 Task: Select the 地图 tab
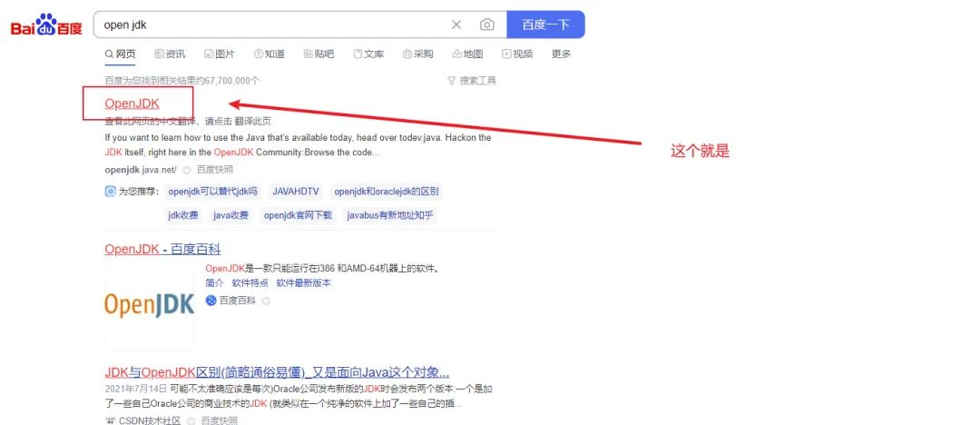click(x=467, y=54)
